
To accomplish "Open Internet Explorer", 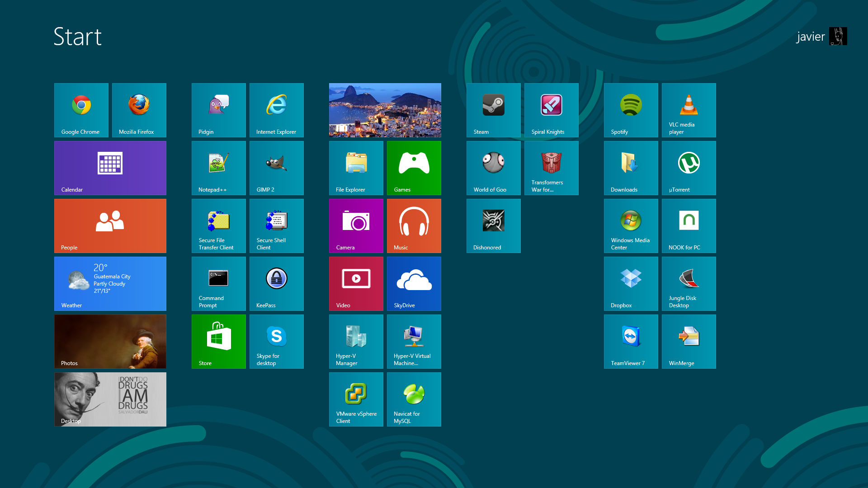I will coord(276,110).
